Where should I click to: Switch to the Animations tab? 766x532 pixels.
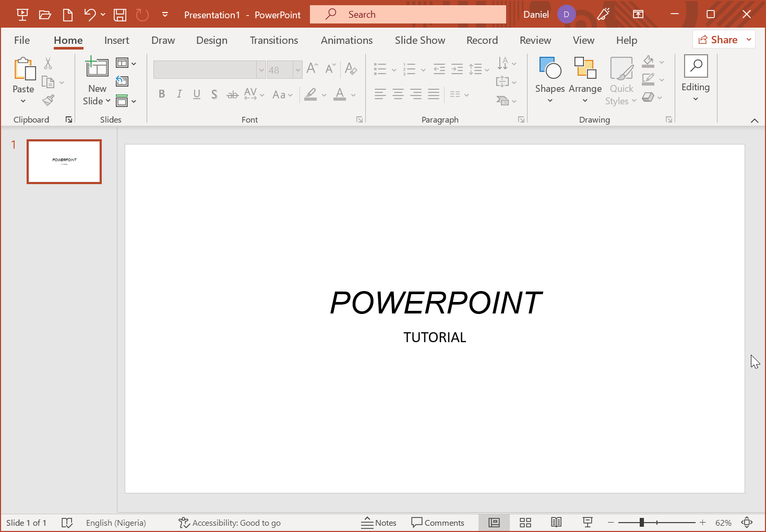[346, 40]
